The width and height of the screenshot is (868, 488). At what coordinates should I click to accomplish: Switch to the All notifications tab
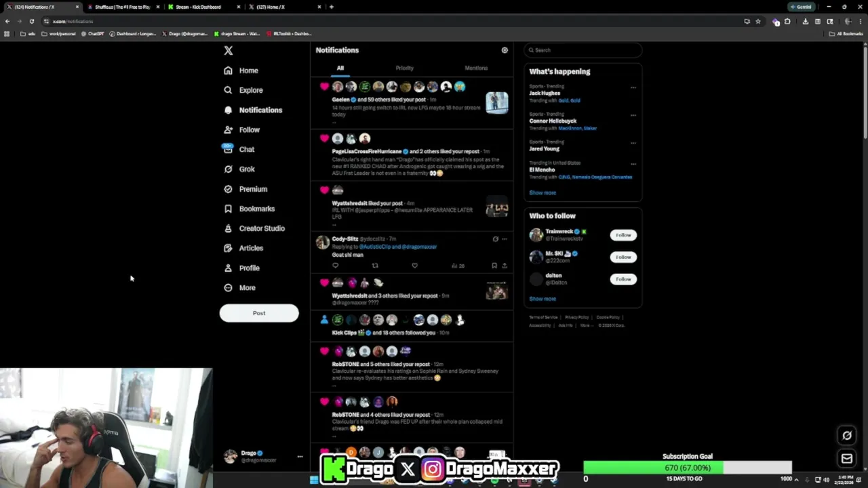pyautogui.click(x=340, y=68)
